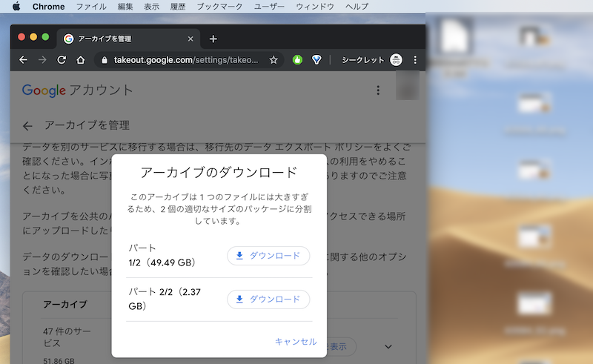Expand the archive row chevron

click(388, 346)
